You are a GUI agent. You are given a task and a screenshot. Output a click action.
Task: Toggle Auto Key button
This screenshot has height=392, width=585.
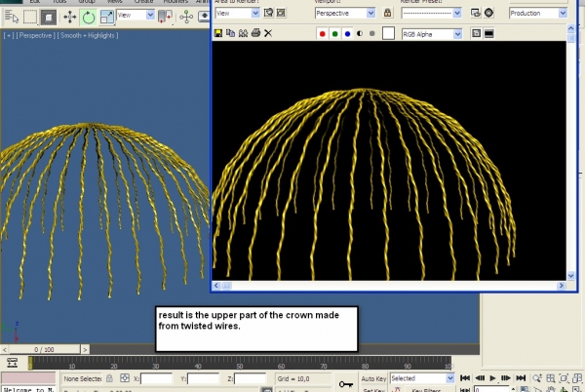[x=373, y=378]
